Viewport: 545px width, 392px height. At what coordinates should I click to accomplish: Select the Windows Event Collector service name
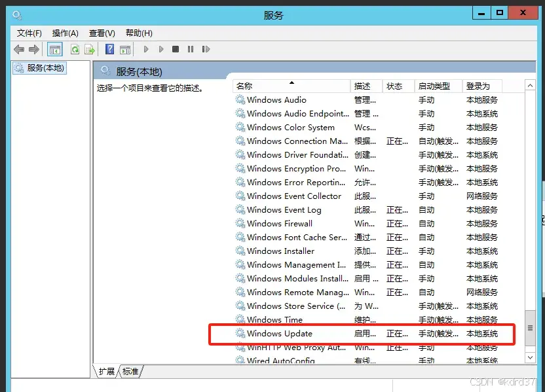pos(294,196)
